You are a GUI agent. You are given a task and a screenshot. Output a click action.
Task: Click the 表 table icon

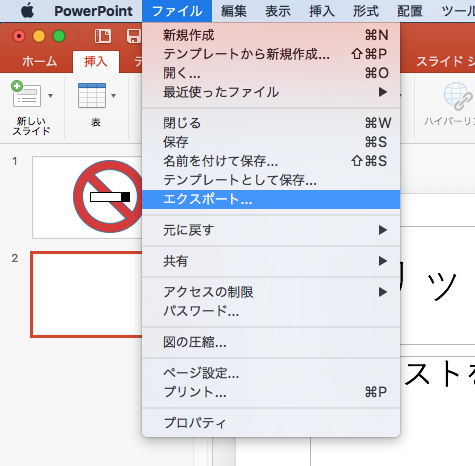(x=92, y=95)
